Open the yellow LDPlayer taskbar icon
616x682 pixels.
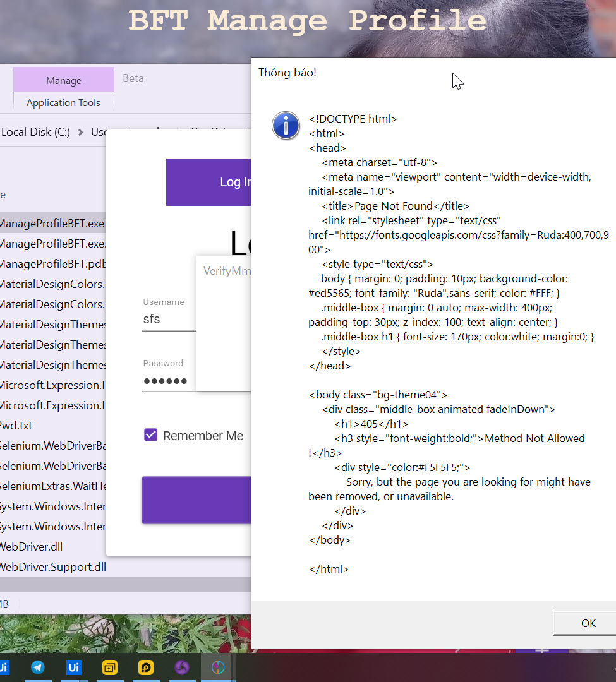point(146,667)
